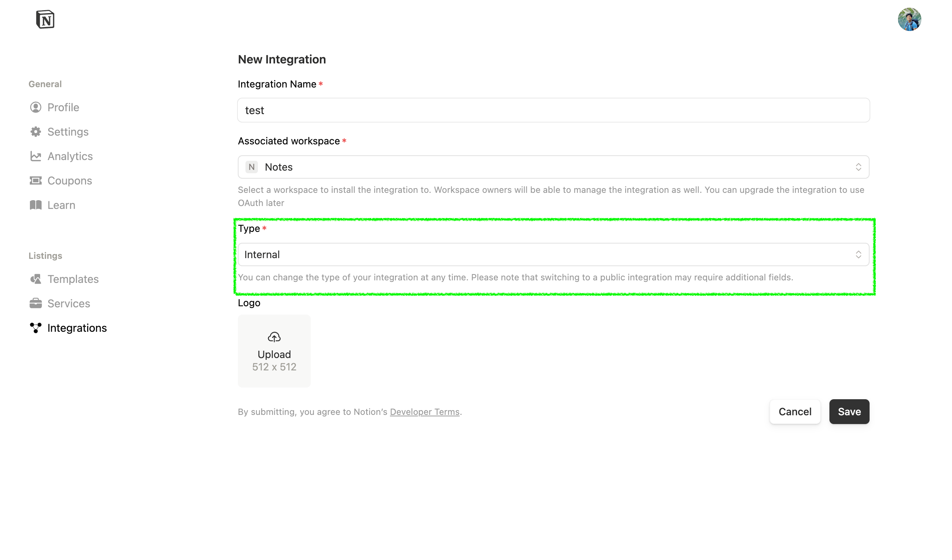Open the Notes workspace selector chevron
952x560 pixels.
click(858, 167)
